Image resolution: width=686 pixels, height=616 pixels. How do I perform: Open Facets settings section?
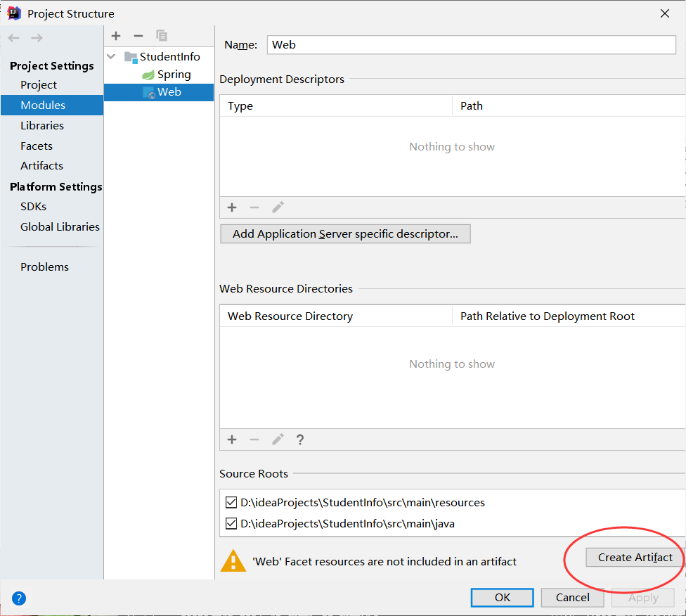[x=37, y=146]
